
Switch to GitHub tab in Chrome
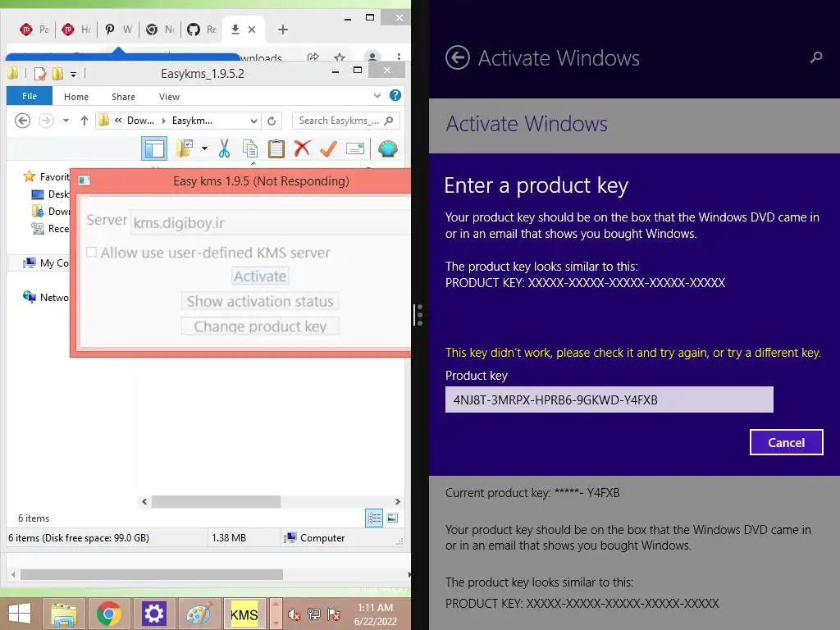tap(202, 30)
